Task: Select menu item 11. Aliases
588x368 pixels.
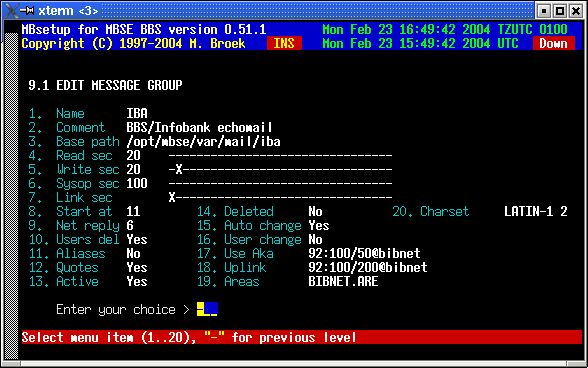Action: click(67, 254)
